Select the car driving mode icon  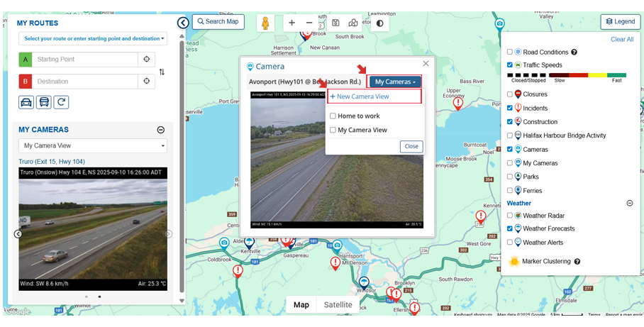click(x=26, y=102)
